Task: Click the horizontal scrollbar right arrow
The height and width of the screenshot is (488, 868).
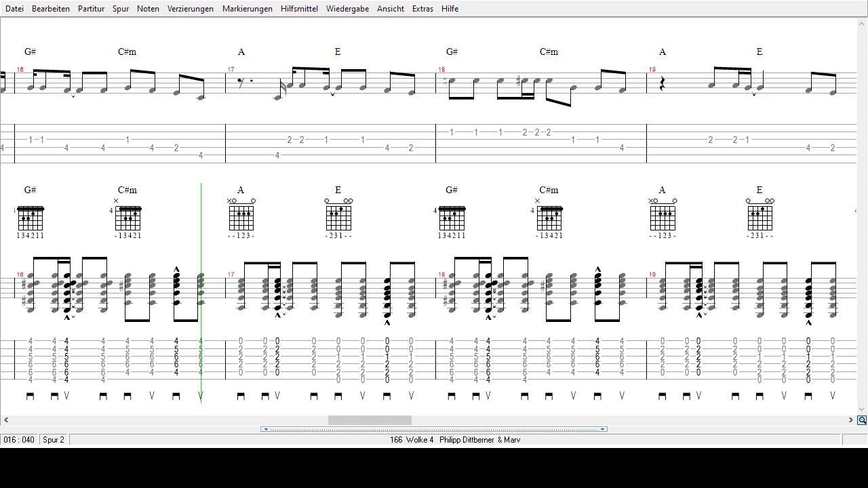Action: click(x=850, y=420)
